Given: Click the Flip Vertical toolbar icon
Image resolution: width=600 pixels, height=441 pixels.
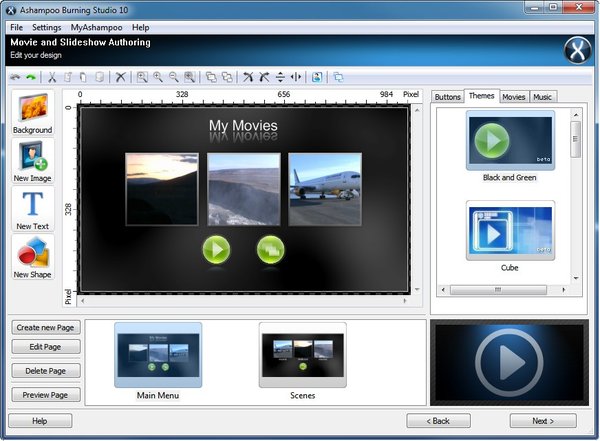Looking at the screenshot, I should (x=280, y=77).
